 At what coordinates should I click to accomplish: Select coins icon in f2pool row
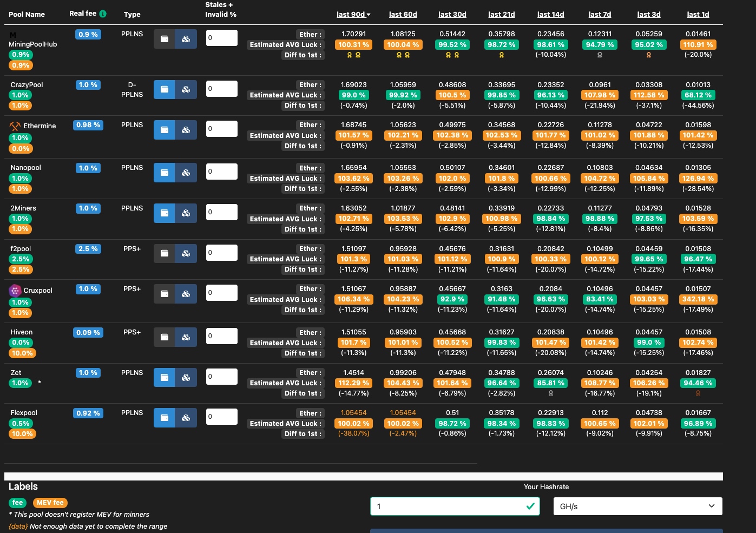click(186, 253)
